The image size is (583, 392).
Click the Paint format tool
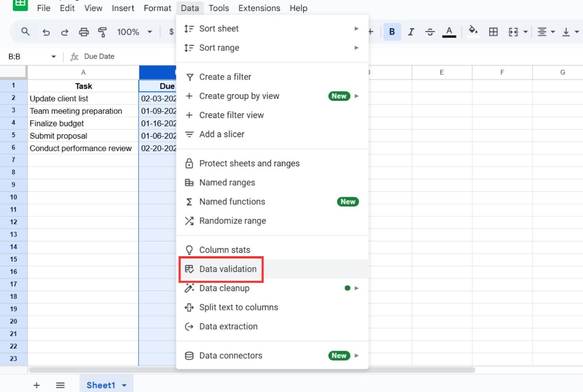(102, 32)
